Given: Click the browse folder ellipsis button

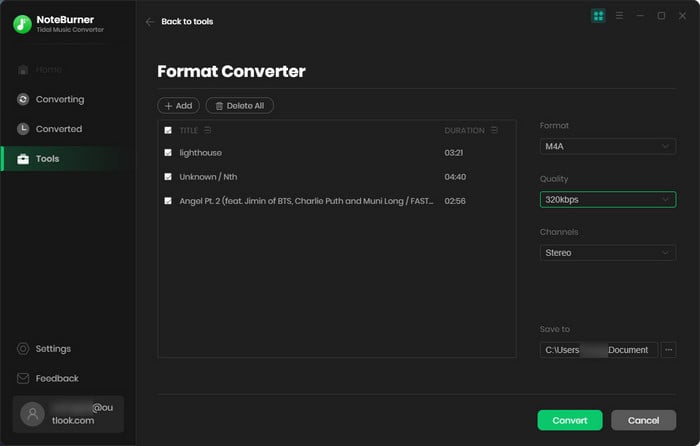Looking at the screenshot, I should (x=668, y=350).
